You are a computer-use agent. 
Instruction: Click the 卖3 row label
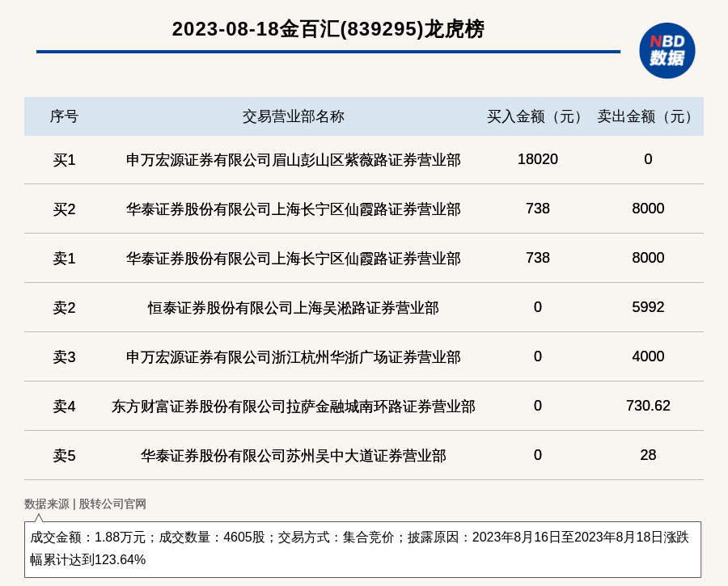(x=64, y=357)
